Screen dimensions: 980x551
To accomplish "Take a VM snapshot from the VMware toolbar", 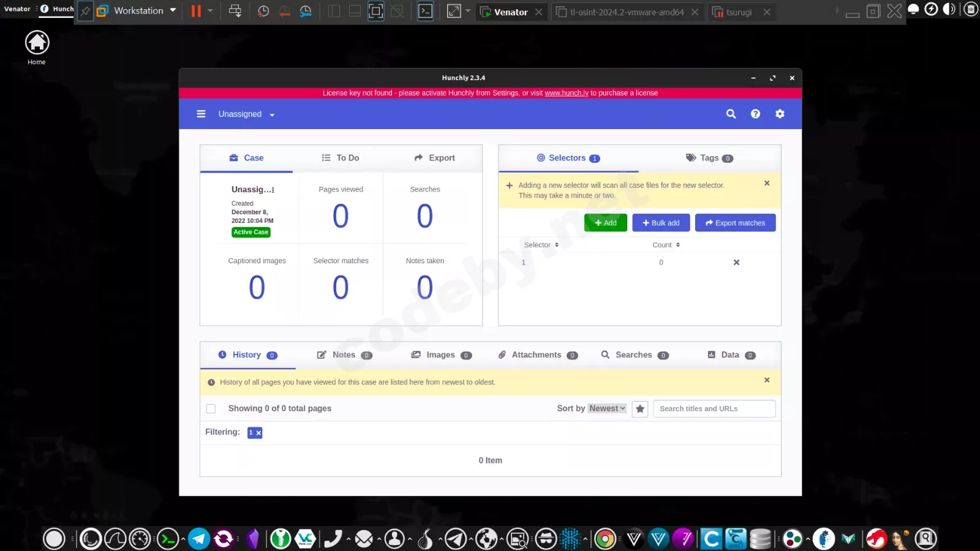I will pos(263,10).
